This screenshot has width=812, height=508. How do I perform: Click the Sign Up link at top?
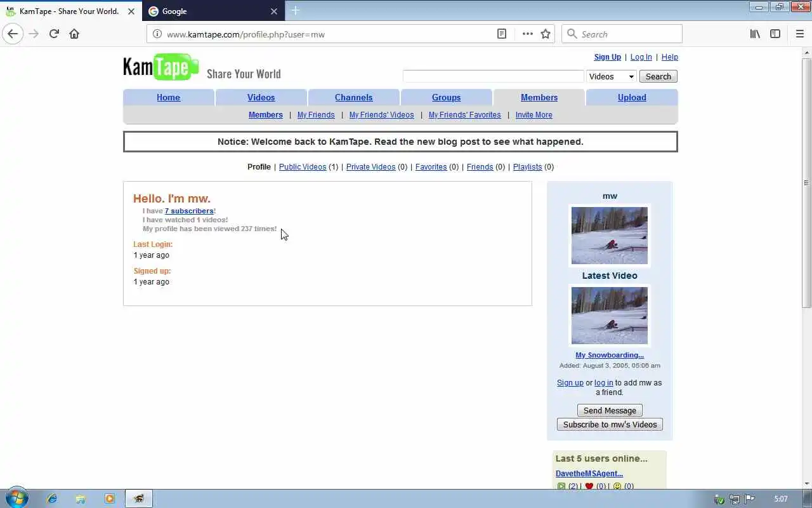608,57
